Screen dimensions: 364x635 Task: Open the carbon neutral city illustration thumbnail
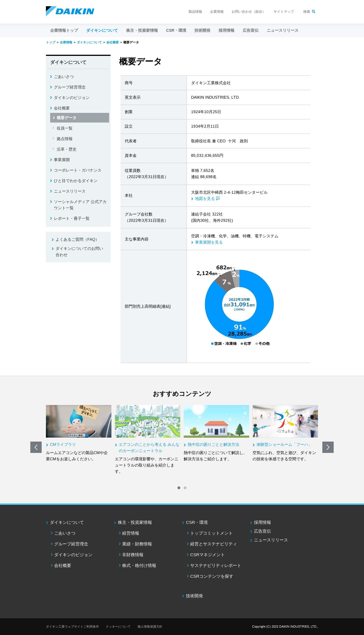click(147, 421)
